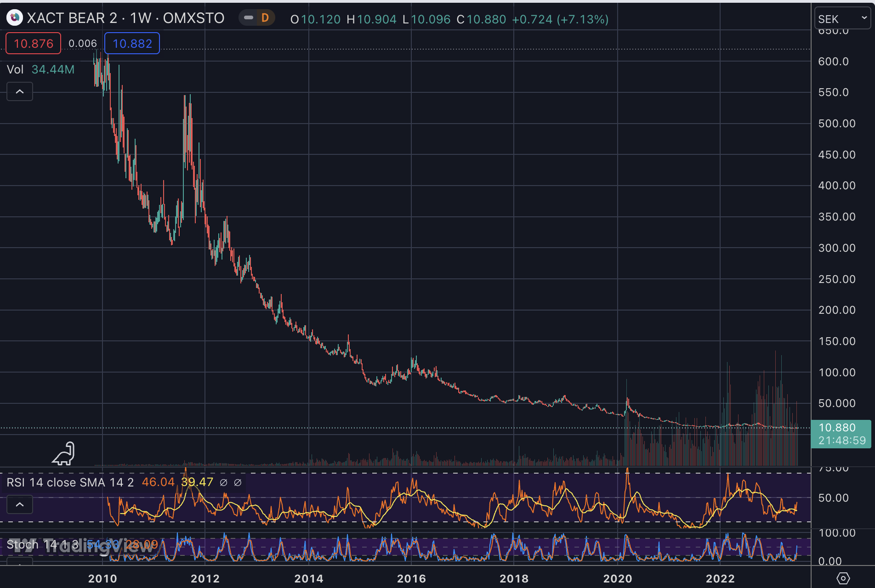Click the red sell price 10.876 button

click(x=33, y=44)
